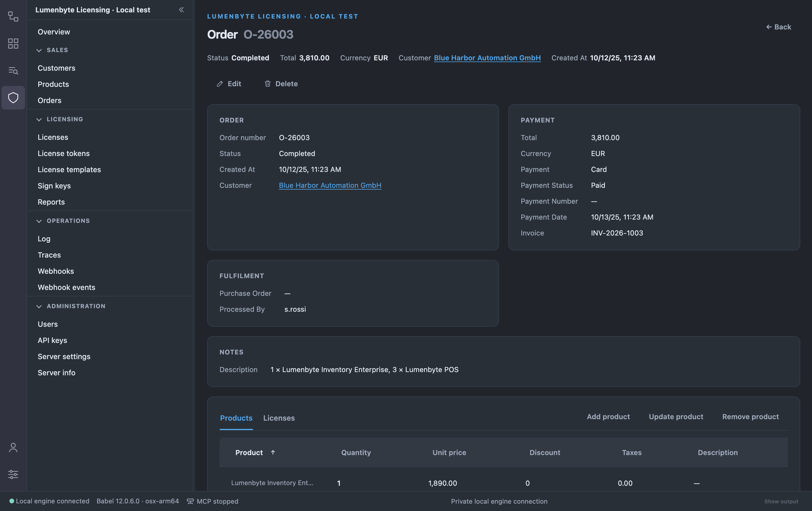
Task: Click the MCP stopped server icon
Action: [x=190, y=501]
